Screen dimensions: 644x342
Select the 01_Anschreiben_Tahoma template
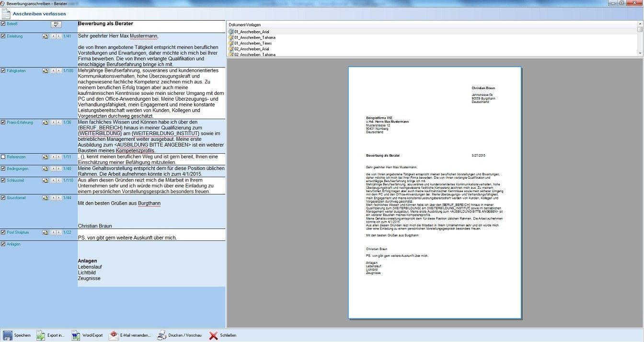pos(254,37)
